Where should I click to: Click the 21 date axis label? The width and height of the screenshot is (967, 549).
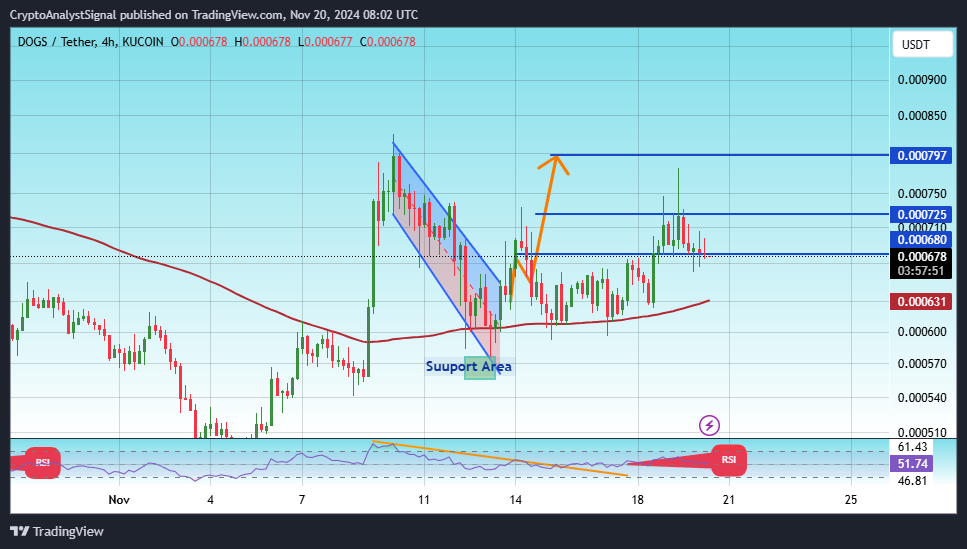(x=729, y=500)
